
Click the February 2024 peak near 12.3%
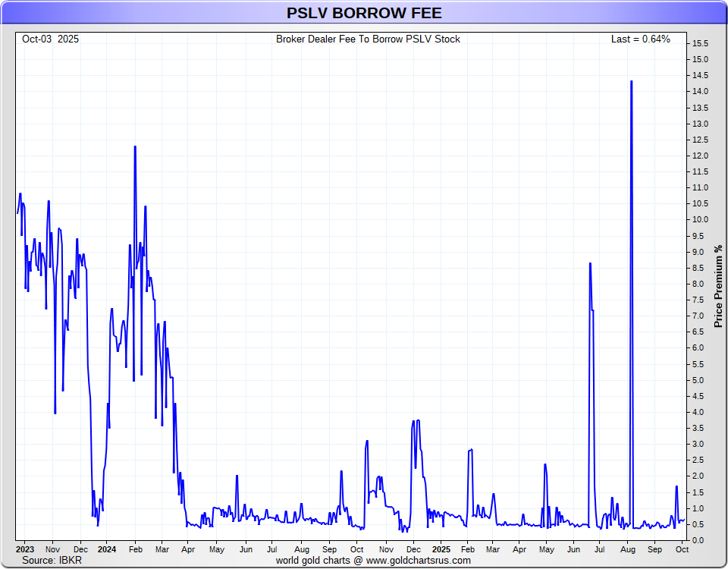(x=135, y=147)
